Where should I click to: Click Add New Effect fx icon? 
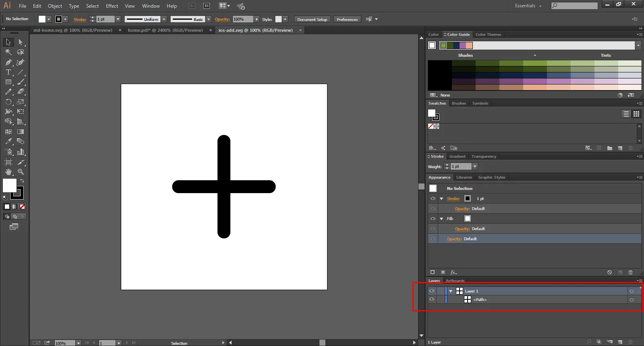click(453, 272)
